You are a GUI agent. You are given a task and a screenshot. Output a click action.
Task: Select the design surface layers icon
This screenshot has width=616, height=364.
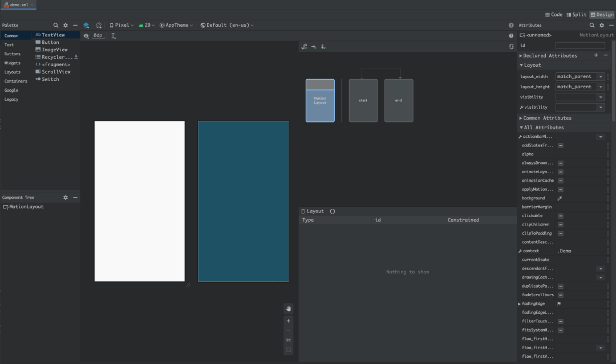[x=86, y=25]
